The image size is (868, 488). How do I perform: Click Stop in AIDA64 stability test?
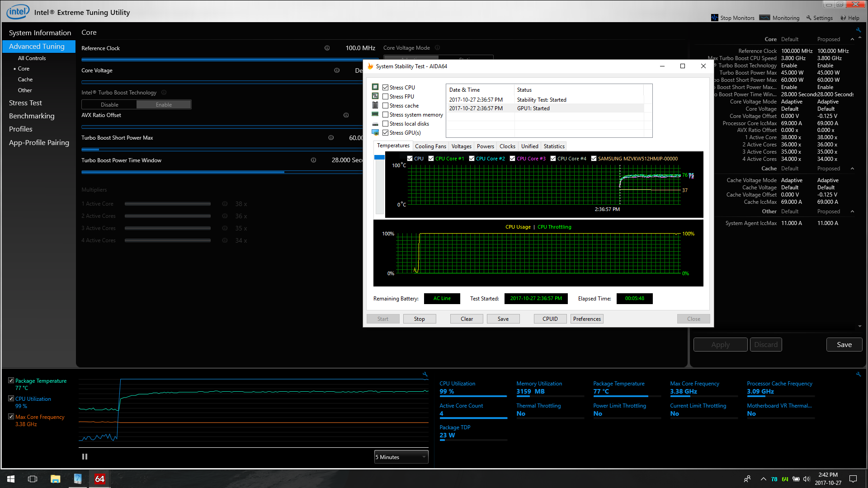[x=420, y=319]
